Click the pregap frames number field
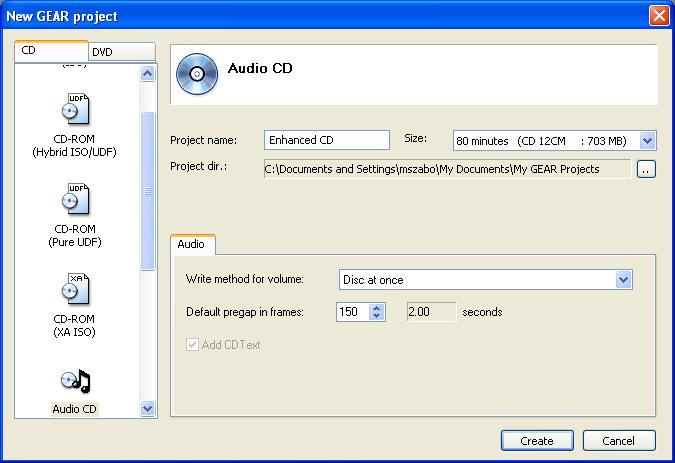This screenshot has height=463, width=675. click(351, 312)
